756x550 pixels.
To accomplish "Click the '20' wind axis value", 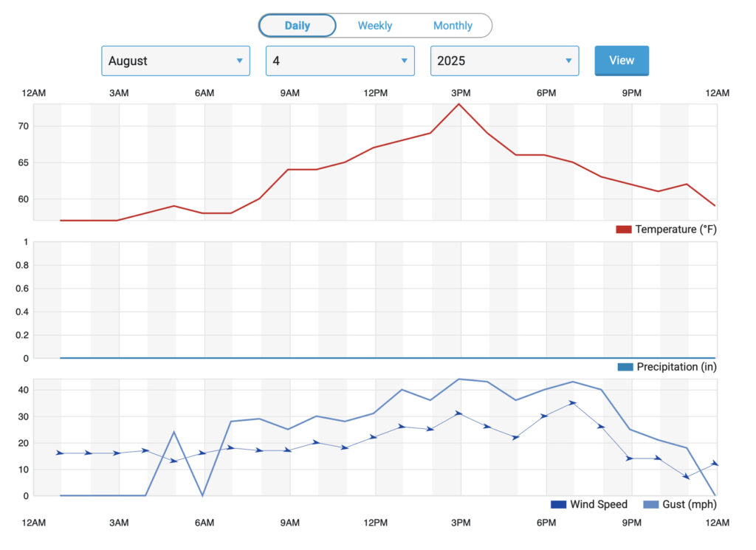I will click(x=23, y=443).
